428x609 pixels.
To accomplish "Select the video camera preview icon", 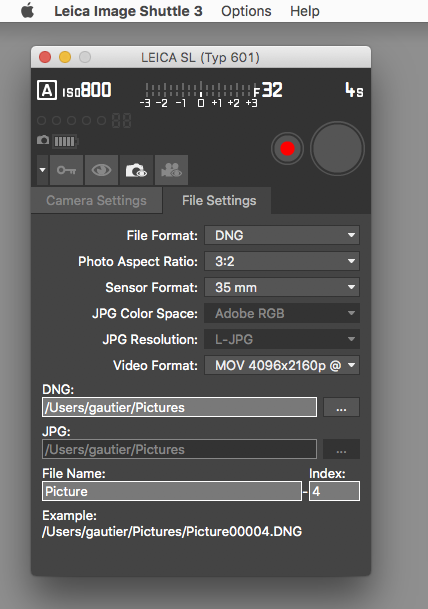I will pos(171,170).
